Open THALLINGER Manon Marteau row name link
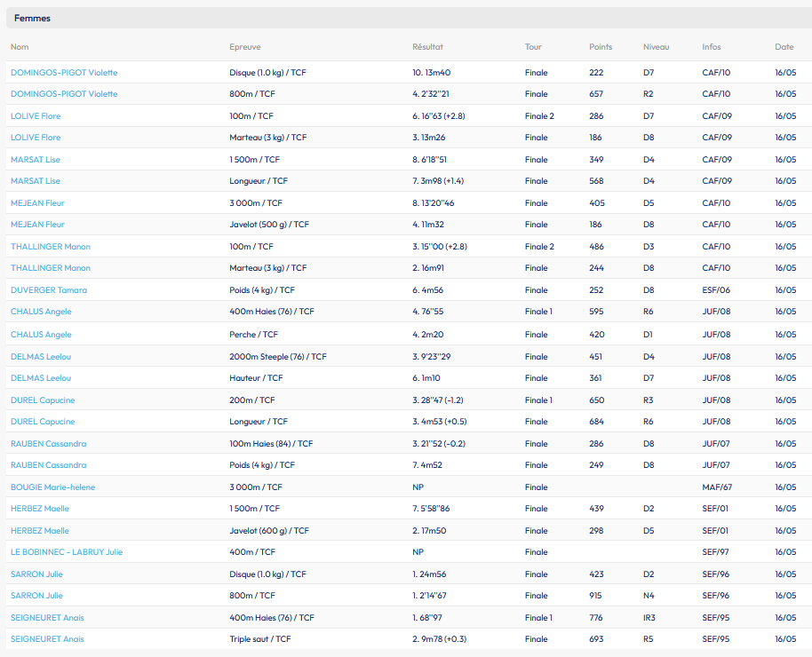The height and width of the screenshot is (657, 812). tap(51, 267)
